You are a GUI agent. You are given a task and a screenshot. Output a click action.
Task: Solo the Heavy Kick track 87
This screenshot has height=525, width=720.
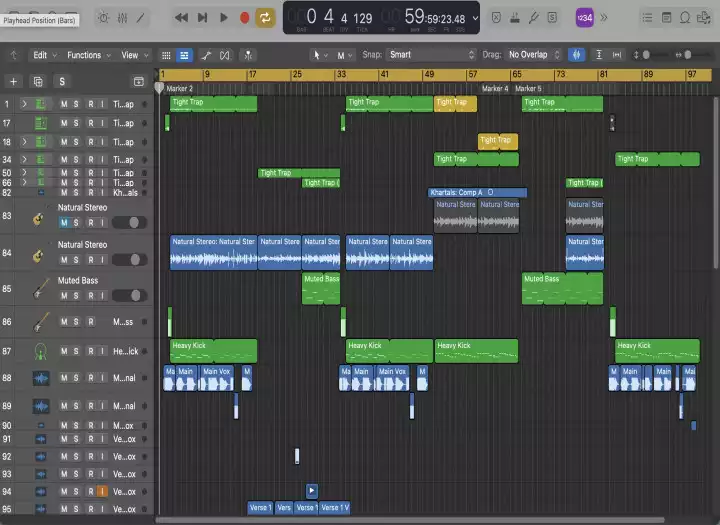(76, 351)
